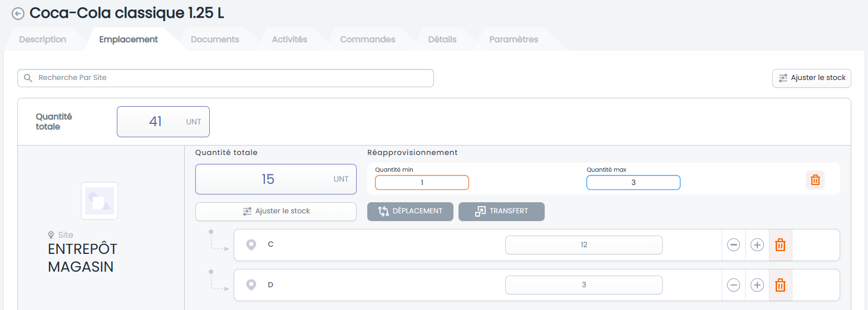Screen dimensions: 868x310
Task: Decrease quantity for location C
Action: [x=734, y=245]
